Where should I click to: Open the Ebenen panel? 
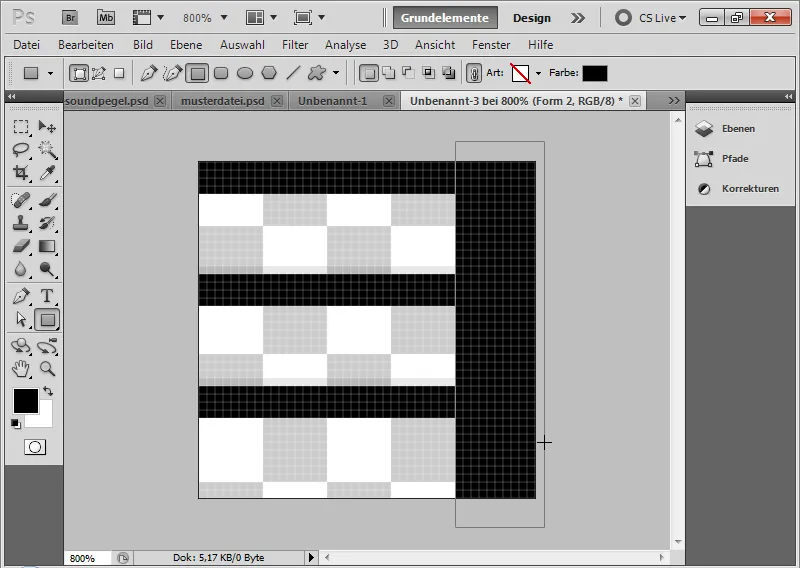pyautogui.click(x=738, y=129)
